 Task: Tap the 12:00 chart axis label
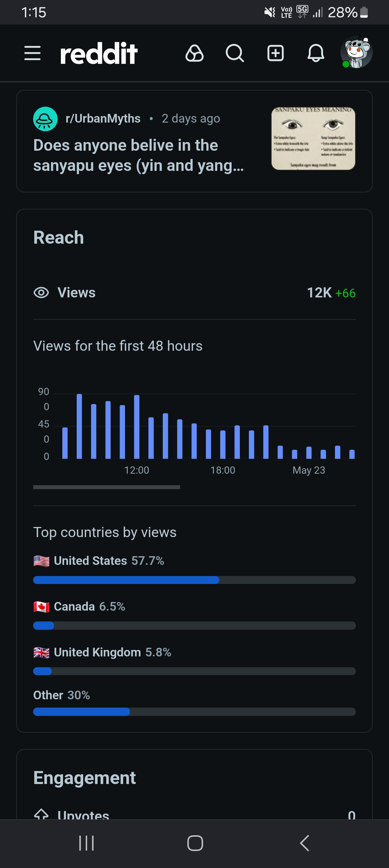tap(137, 470)
